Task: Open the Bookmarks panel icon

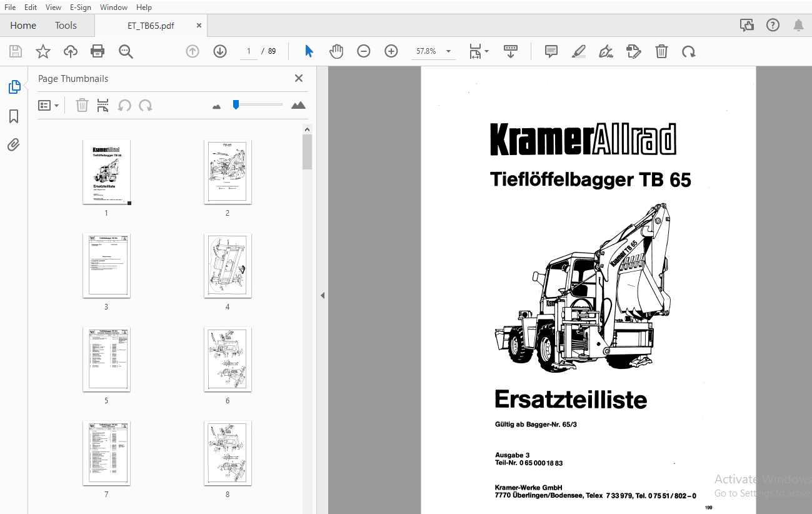Action: tap(14, 116)
